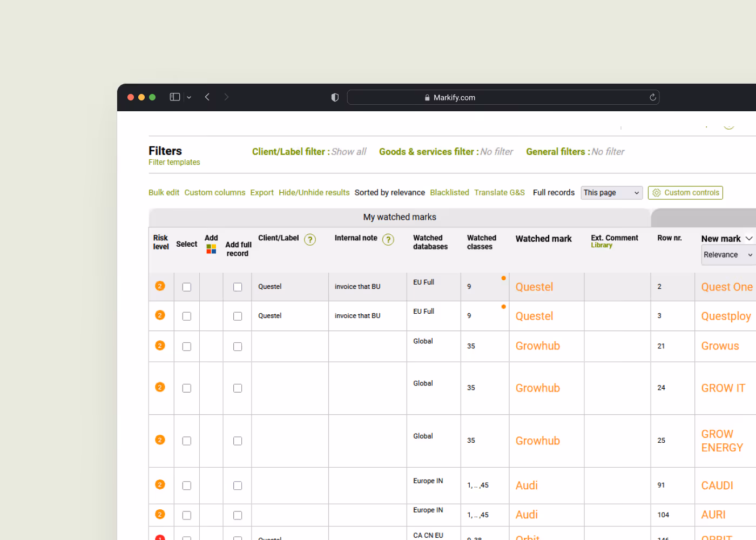
Task: Click the Markify.com address bar
Action: point(503,97)
